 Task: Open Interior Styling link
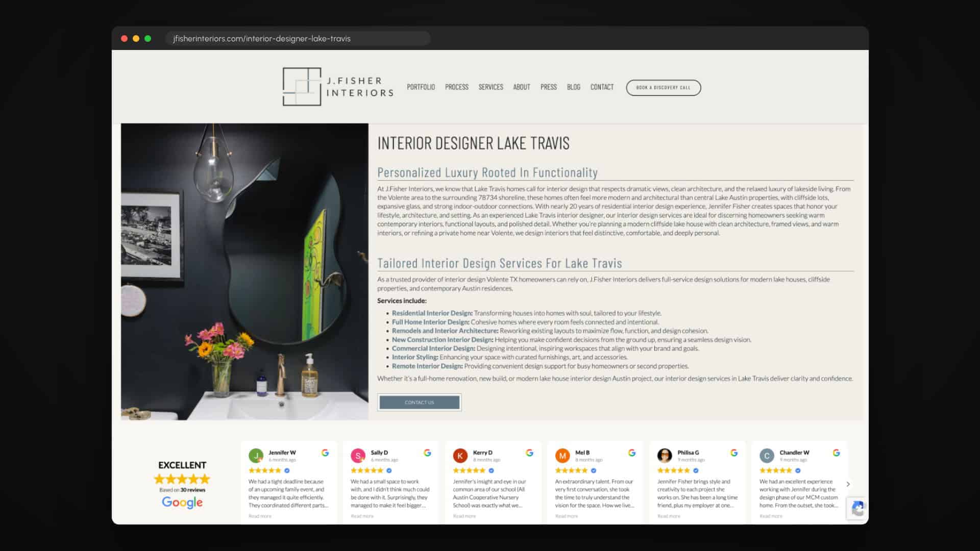tap(415, 357)
